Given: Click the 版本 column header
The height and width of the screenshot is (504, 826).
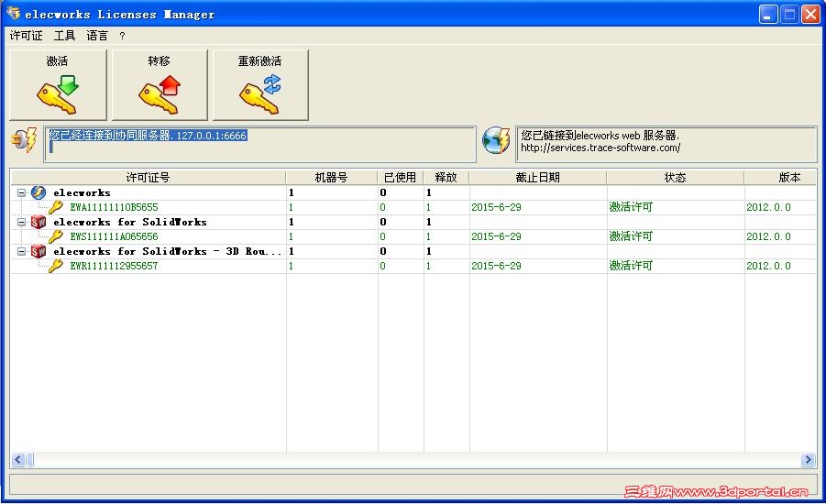Looking at the screenshot, I should (x=780, y=178).
